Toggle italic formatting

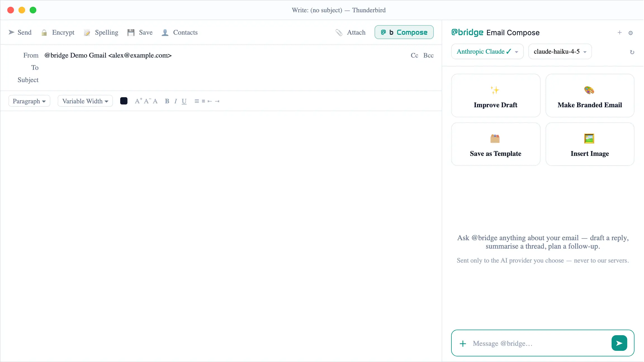(176, 101)
